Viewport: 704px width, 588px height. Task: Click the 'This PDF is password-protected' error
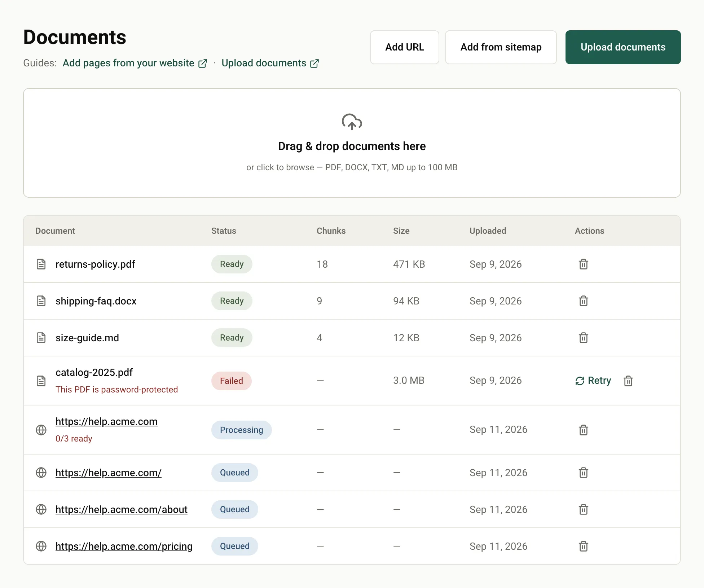[116, 390]
